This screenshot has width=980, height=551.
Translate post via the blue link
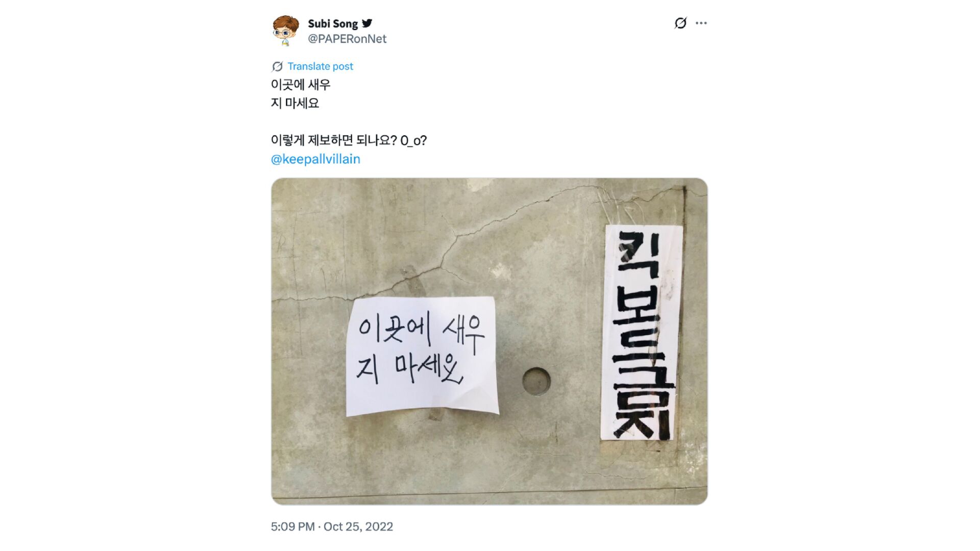320,66
